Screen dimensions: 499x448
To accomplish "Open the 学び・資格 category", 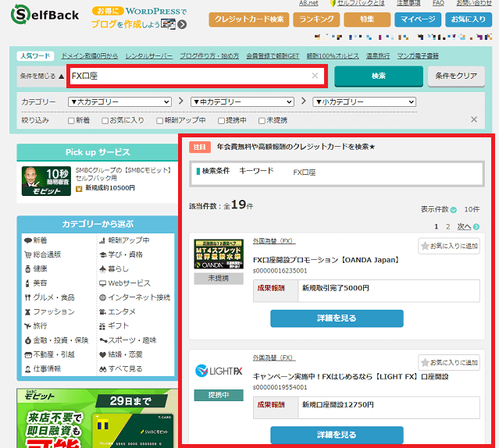I will point(121,254).
